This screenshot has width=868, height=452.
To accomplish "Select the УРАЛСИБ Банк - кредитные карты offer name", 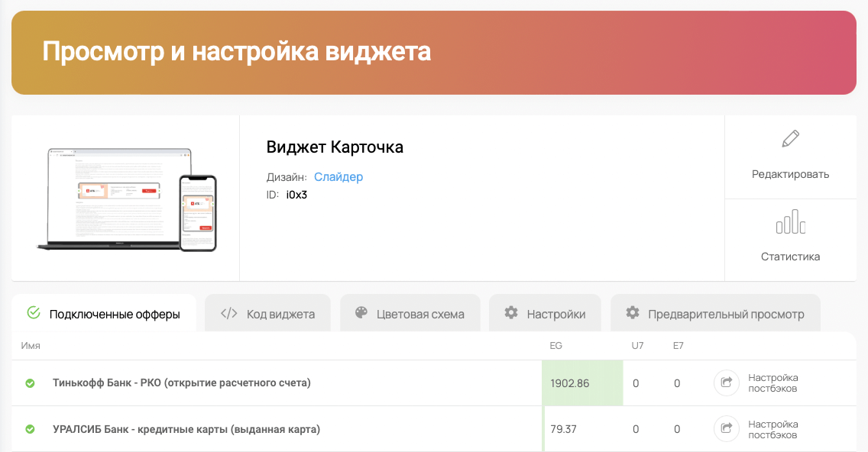I will pos(186,429).
